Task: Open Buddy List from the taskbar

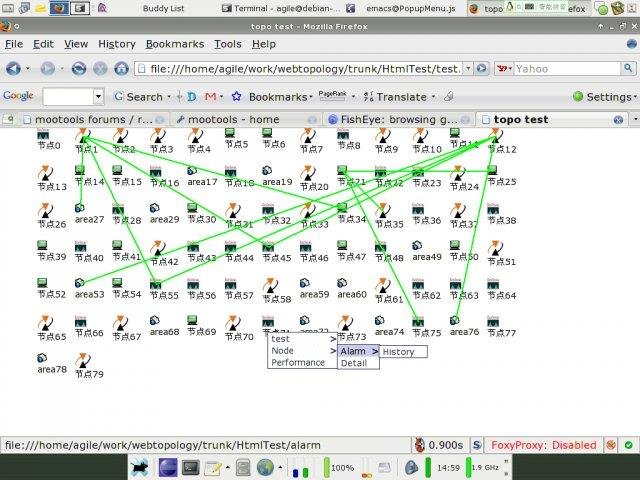Action: [x=163, y=8]
